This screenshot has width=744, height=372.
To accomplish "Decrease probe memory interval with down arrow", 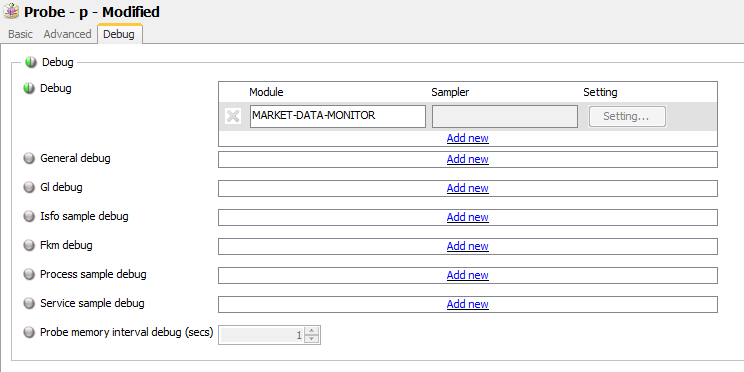I will coord(311,339).
